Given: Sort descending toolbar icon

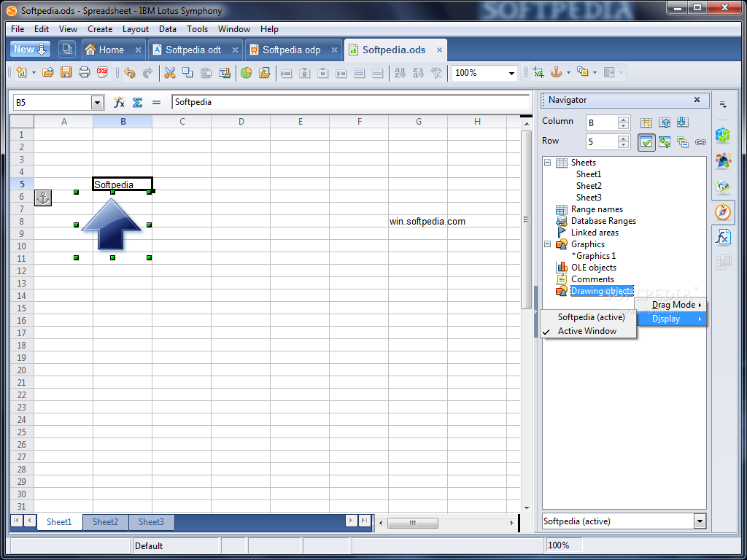Looking at the screenshot, I should 418,72.
